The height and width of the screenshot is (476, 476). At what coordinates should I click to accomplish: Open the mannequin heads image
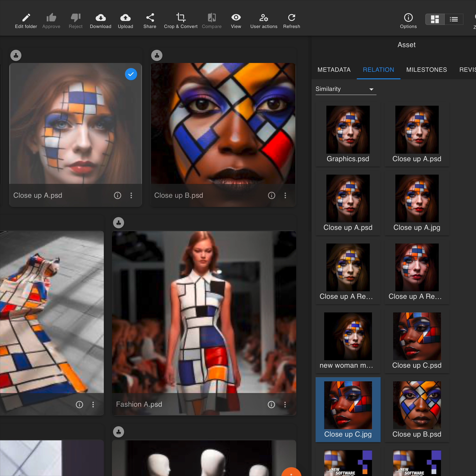[x=204, y=458]
